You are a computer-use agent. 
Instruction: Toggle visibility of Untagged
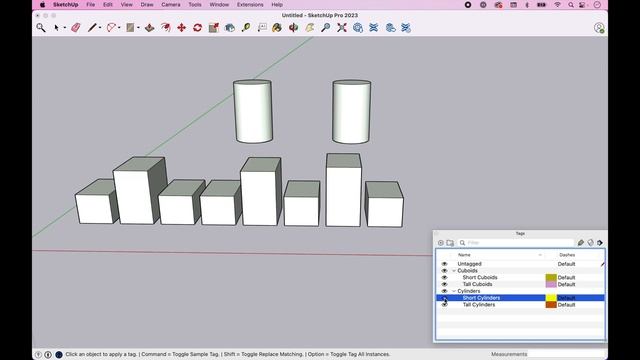(x=444, y=264)
